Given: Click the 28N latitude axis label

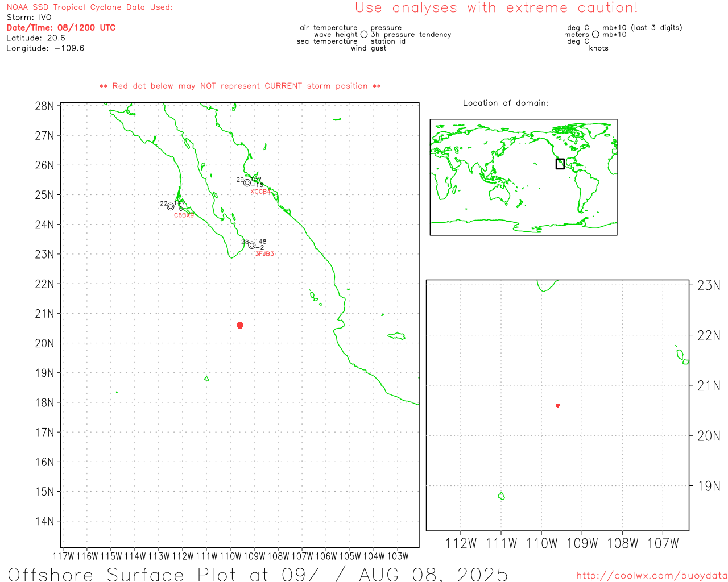Looking at the screenshot, I should pyautogui.click(x=44, y=106).
